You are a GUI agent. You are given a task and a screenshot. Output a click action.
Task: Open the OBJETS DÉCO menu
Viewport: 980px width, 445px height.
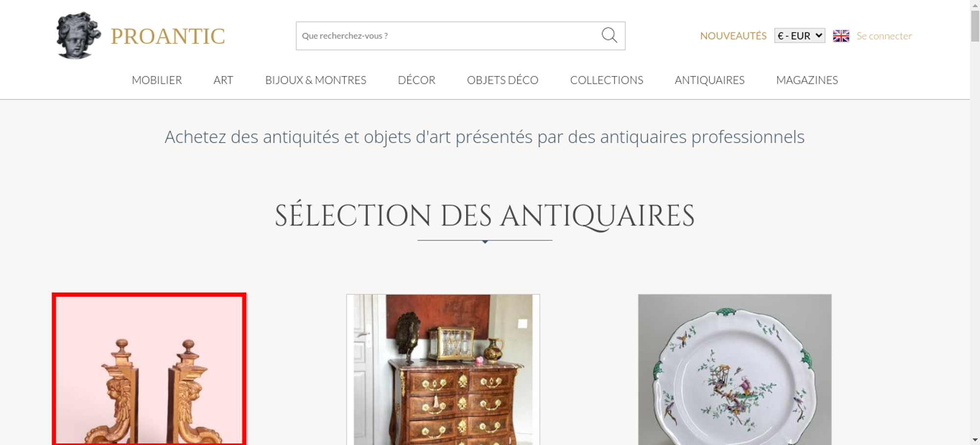click(503, 80)
